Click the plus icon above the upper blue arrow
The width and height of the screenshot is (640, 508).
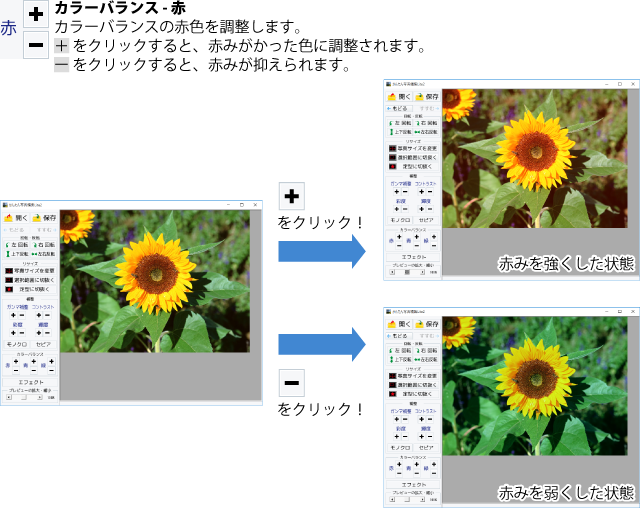tap(291, 196)
